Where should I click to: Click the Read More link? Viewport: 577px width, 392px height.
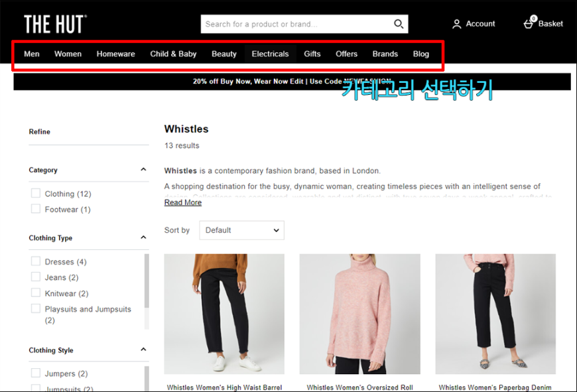tap(183, 202)
